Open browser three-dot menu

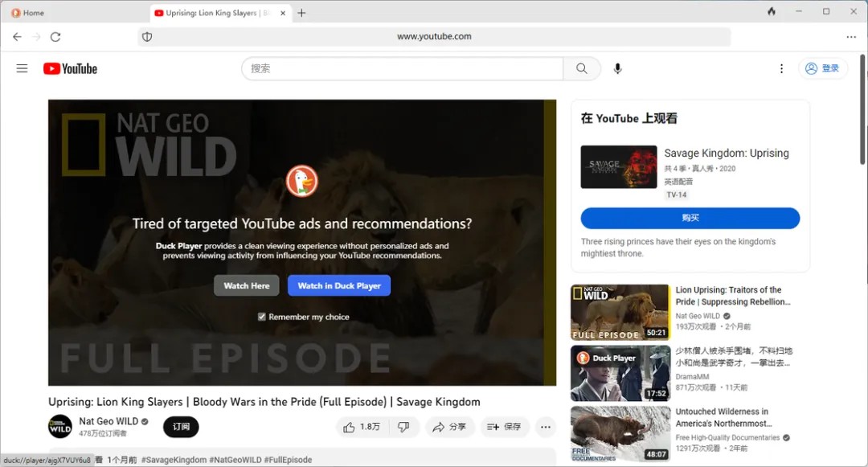click(851, 37)
